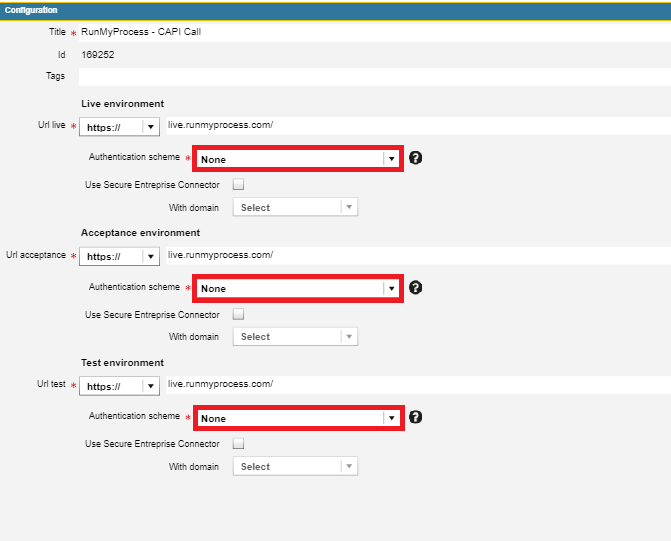Open With domain select in Live environment
Viewport: 671px width, 541px height.
295,208
